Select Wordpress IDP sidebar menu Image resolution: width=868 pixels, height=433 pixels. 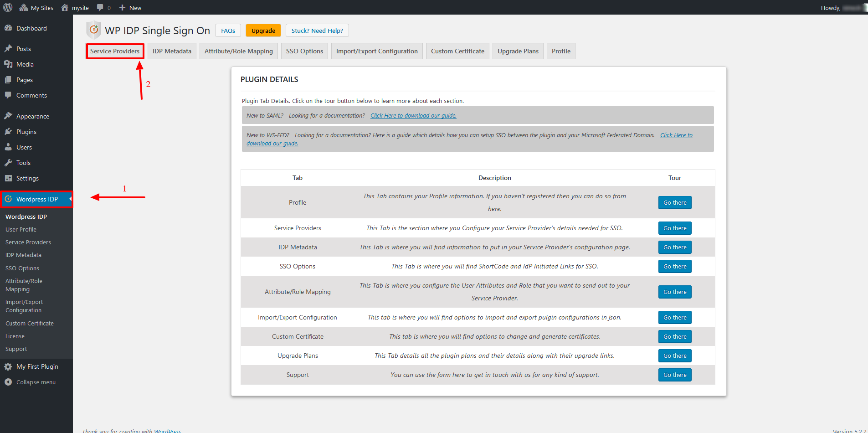(36, 199)
